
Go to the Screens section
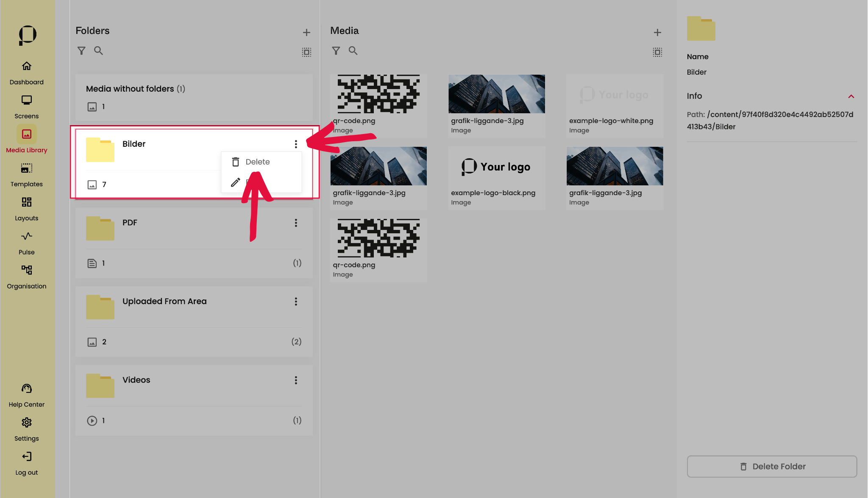[x=26, y=106]
